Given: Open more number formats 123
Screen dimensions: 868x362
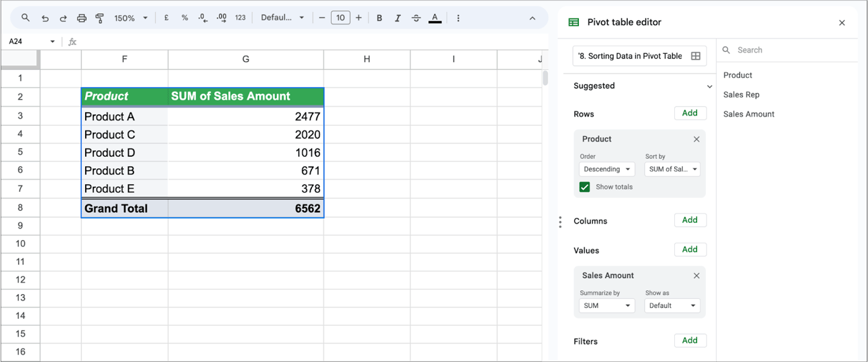Looking at the screenshot, I should tap(240, 18).
